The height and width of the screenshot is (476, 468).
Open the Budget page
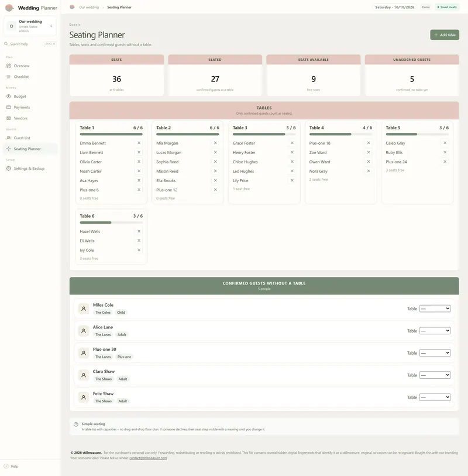[x=30, y=97]
